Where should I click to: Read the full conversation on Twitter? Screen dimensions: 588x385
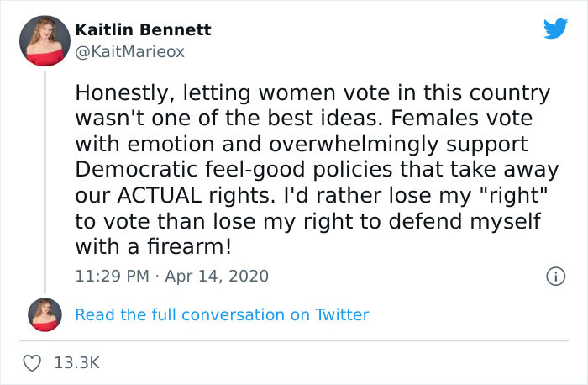click(x=222, y=314)
